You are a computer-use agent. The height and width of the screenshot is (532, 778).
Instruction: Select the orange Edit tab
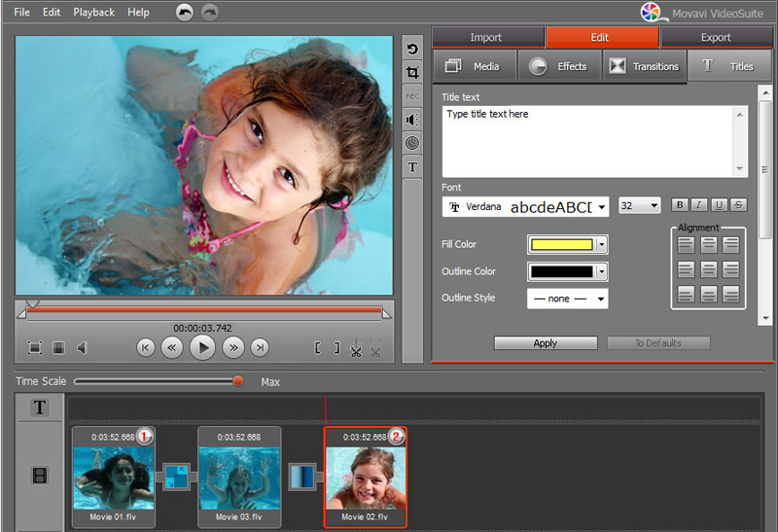[602, 37]
